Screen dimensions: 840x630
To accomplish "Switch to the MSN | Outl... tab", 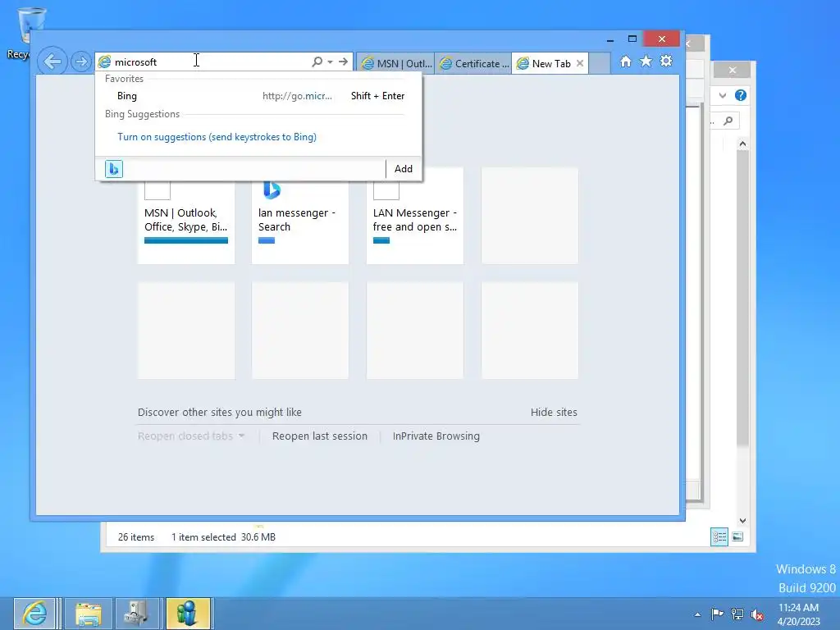I will pyautogui.click(x=396, y=64).
